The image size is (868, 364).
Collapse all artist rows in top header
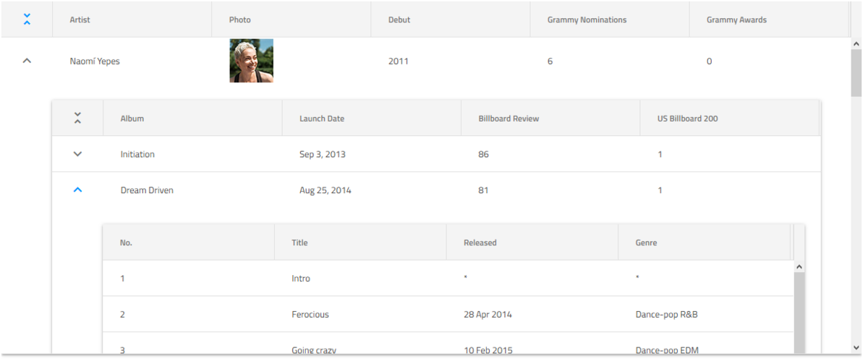[27, 20]
